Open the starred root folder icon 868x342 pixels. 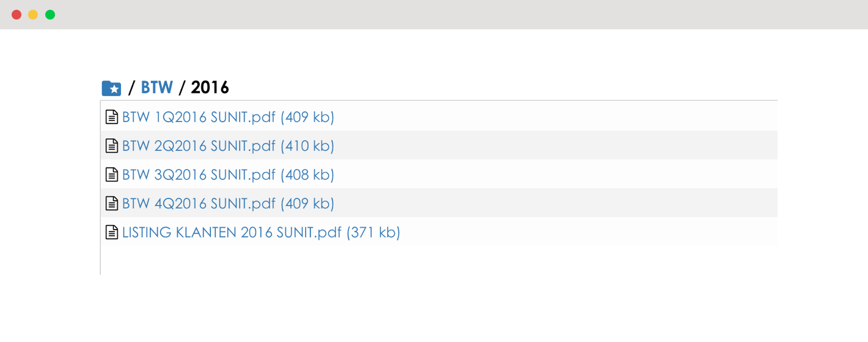click(x=111, y=89)
